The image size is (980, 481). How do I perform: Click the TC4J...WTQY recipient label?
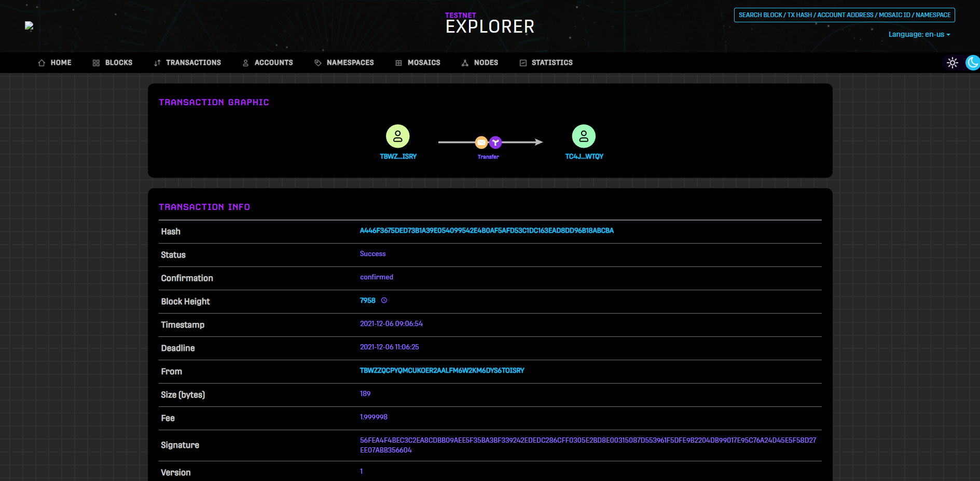[x=584, y=157]
